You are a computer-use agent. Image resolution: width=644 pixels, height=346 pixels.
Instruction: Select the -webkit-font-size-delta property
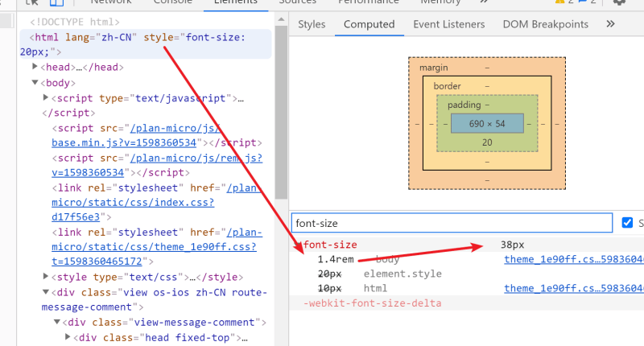(x=373, y=303)
